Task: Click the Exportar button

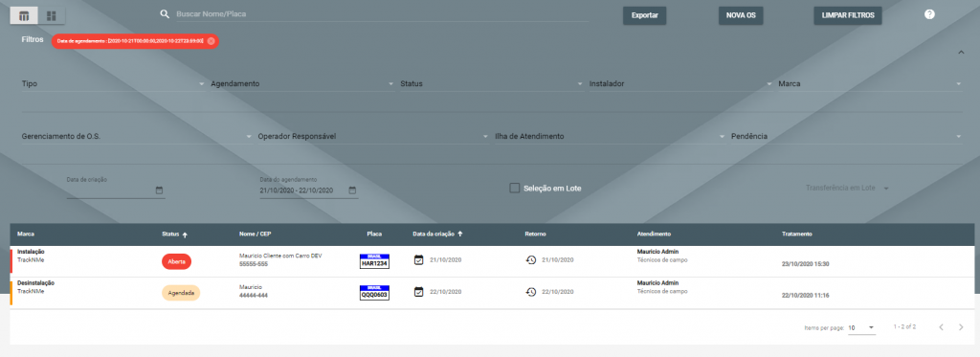Action: click(644, 15)
